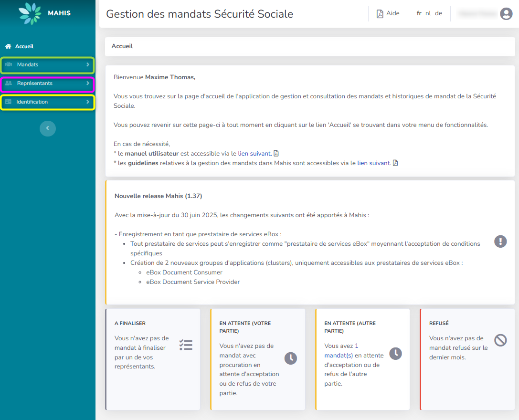Expand the Mandats menu chevron
This screenshot has width=519, height=420.
point(88,64)
